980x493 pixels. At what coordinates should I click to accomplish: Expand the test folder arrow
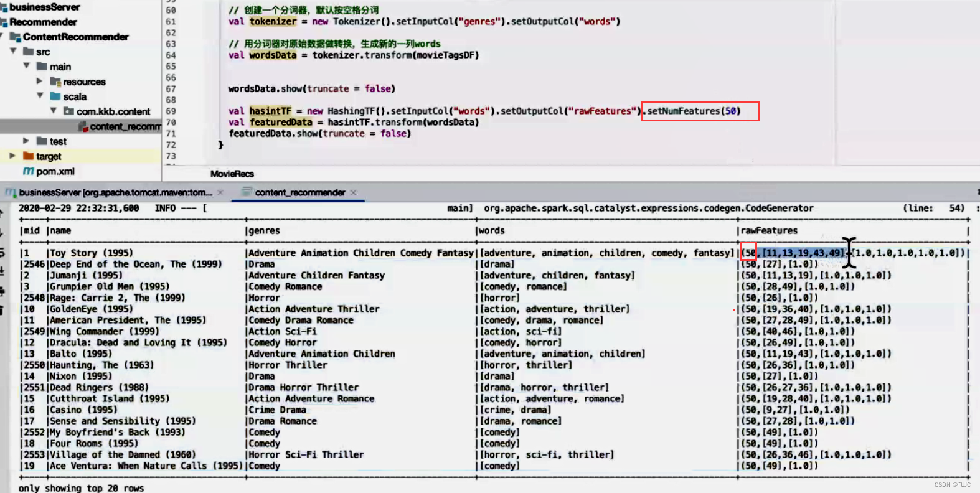tap(26, 141)
